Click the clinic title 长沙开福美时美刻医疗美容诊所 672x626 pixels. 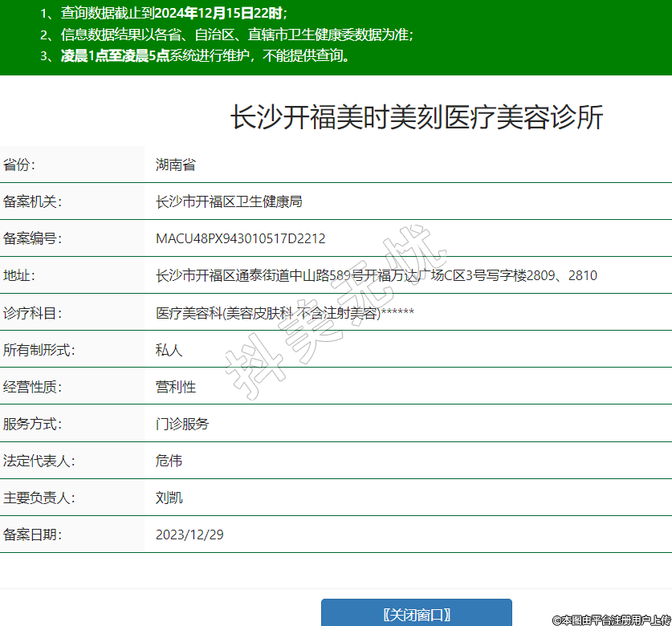click(x=416, y=117)
